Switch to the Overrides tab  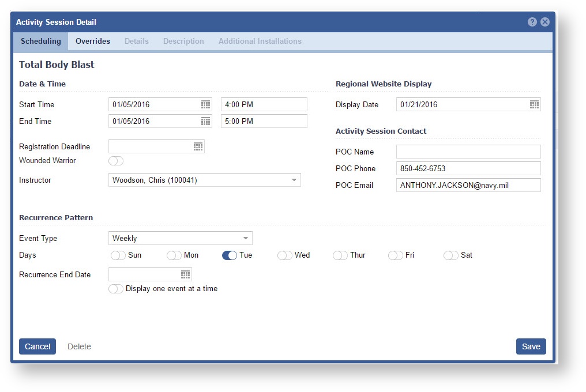pyautogui.click(x=93, y=42)
